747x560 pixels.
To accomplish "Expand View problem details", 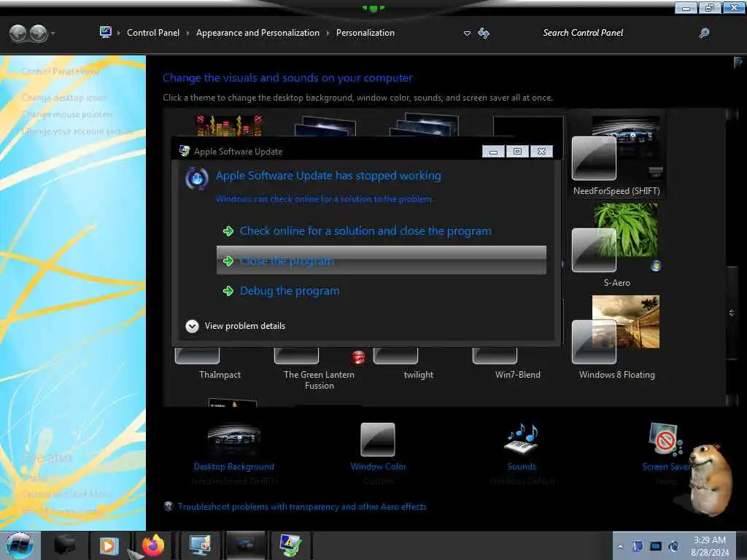I will [236, 326].
